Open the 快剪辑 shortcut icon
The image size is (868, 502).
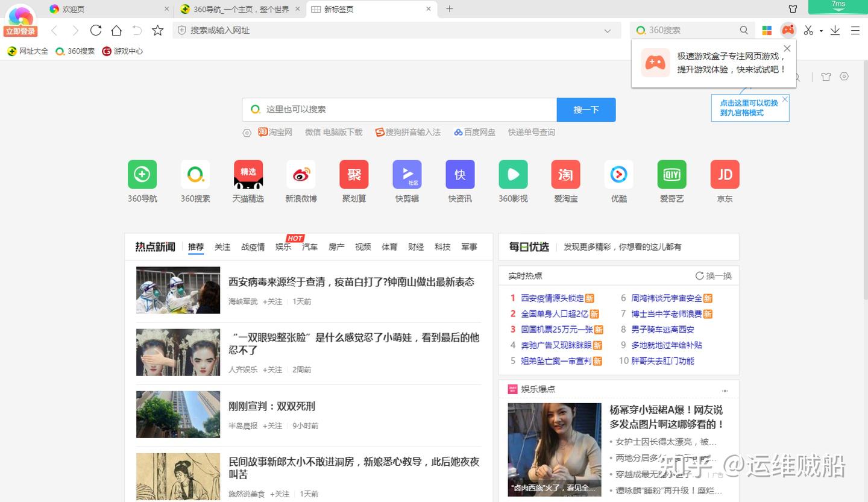click(x=407, y=175)
